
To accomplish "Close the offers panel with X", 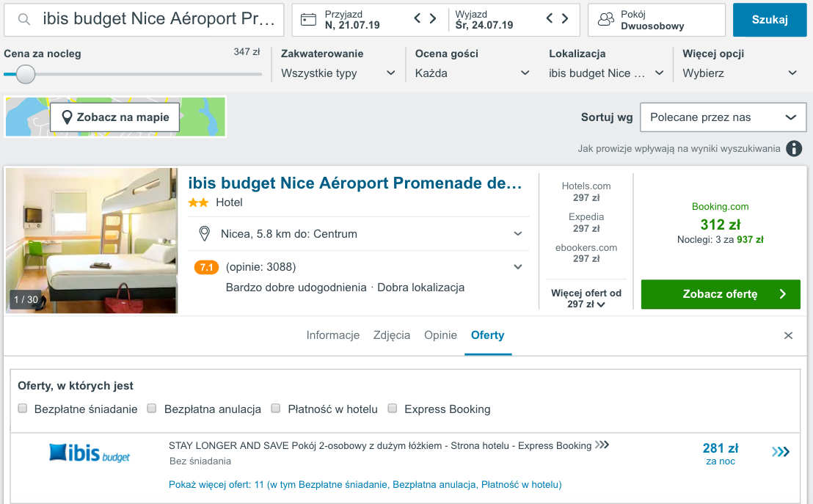I will [788, 335].
